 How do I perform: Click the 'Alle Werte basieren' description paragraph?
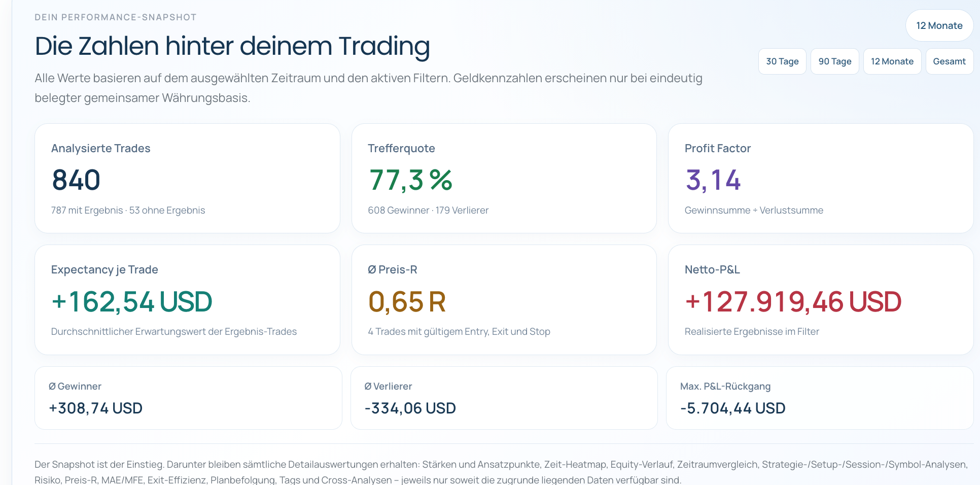368,88
